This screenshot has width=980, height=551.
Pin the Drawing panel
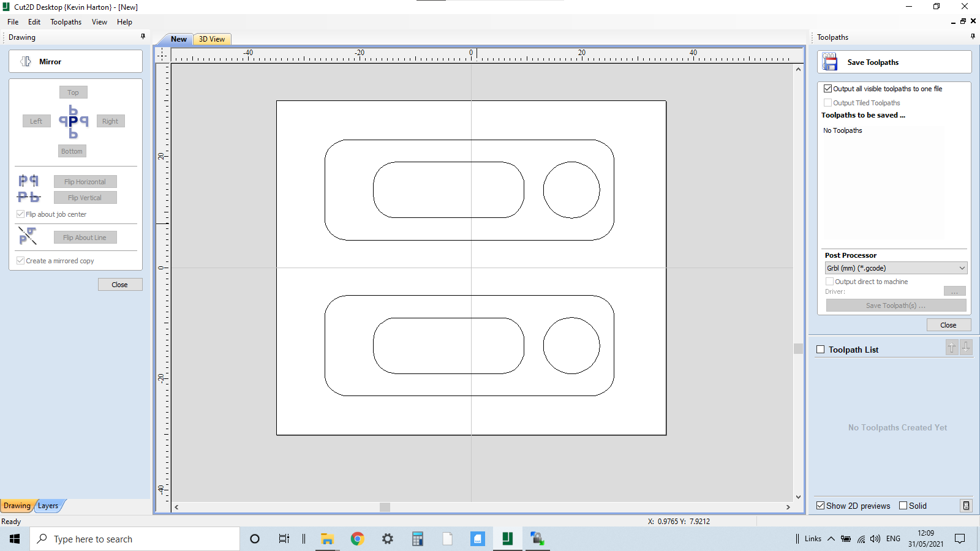pos(143,37)
